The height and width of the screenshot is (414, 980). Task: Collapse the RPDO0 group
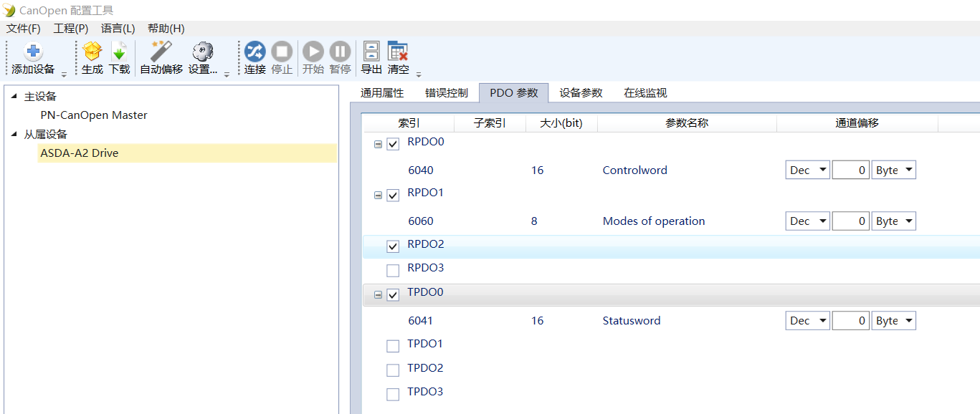[x=378, y=144]
